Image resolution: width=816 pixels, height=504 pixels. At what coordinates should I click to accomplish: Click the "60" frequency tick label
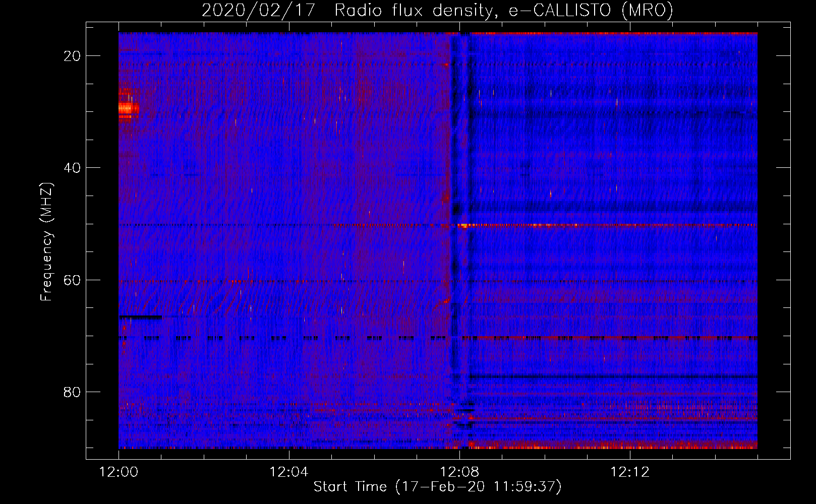[73, 280]
